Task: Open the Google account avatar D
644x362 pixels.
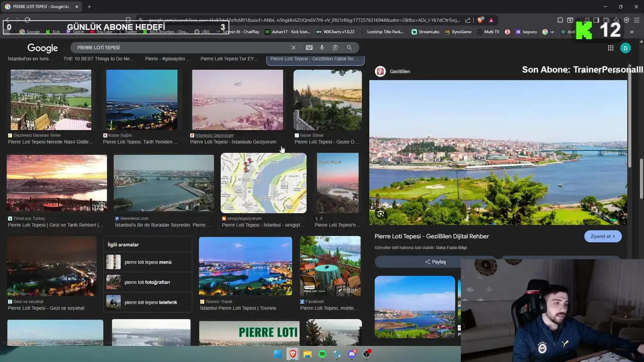Action: [x=625, y=48]
